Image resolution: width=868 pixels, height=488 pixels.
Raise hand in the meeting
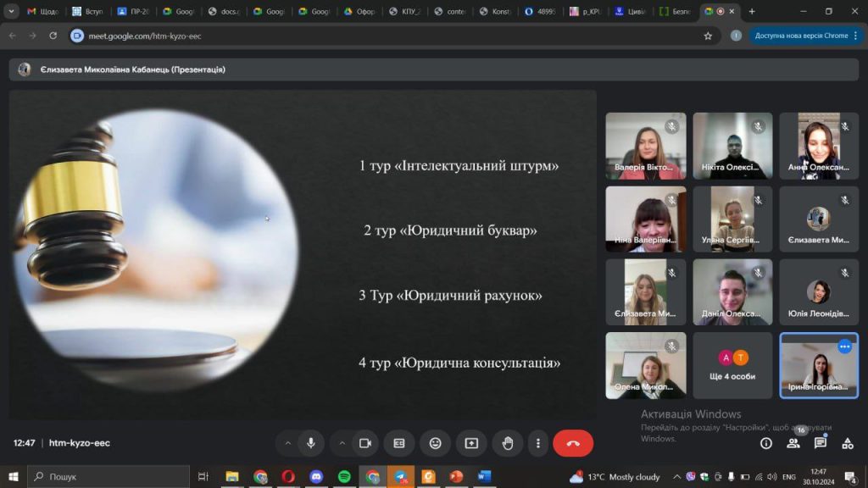tap(508, 443)
